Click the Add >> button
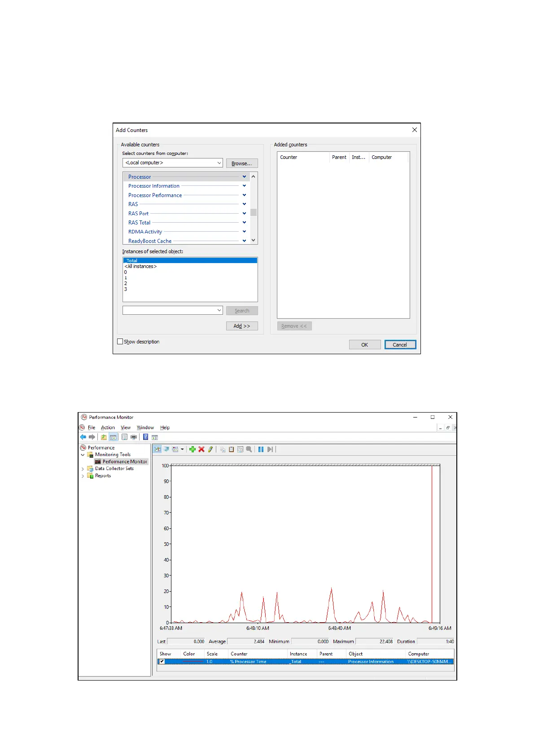Viewport: 534px width, 756px height. [242, 326]
